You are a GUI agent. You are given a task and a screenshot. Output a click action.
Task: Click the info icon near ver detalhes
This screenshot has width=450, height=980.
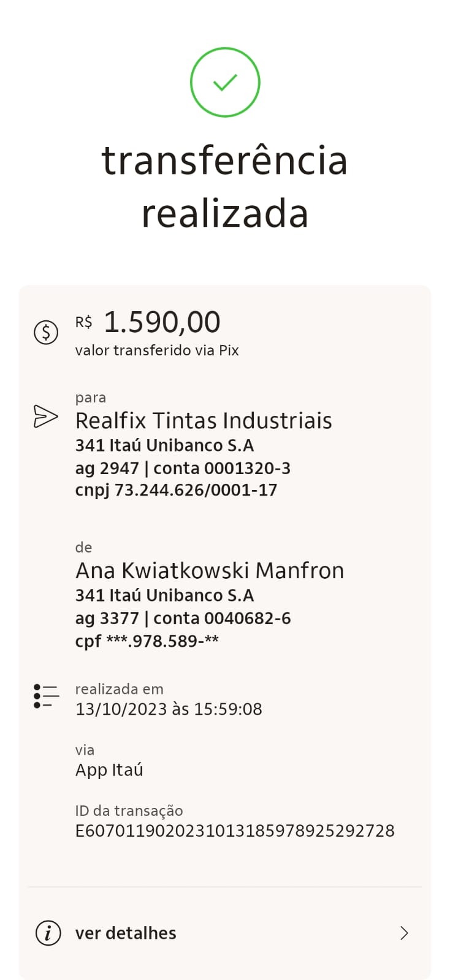[x=48, y=933]
